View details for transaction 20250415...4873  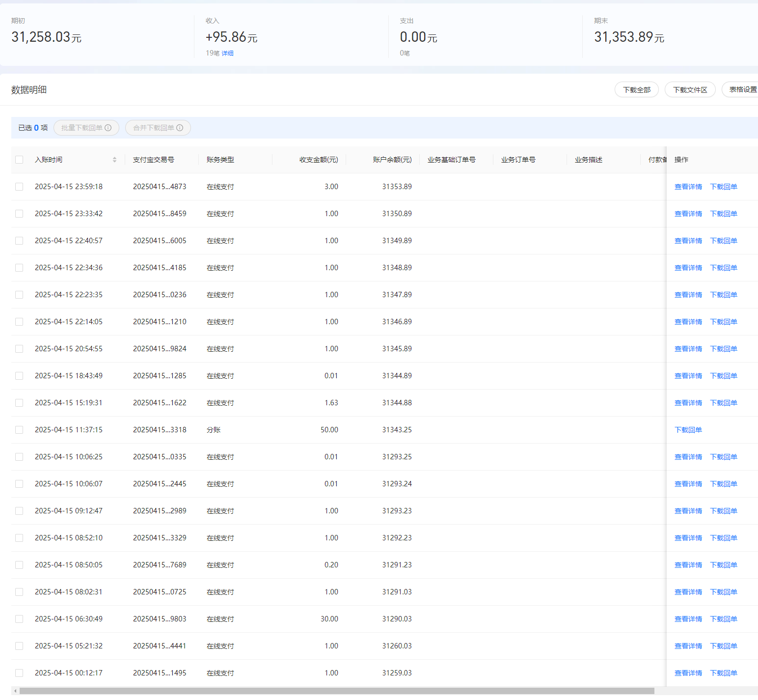pos(688,187)
